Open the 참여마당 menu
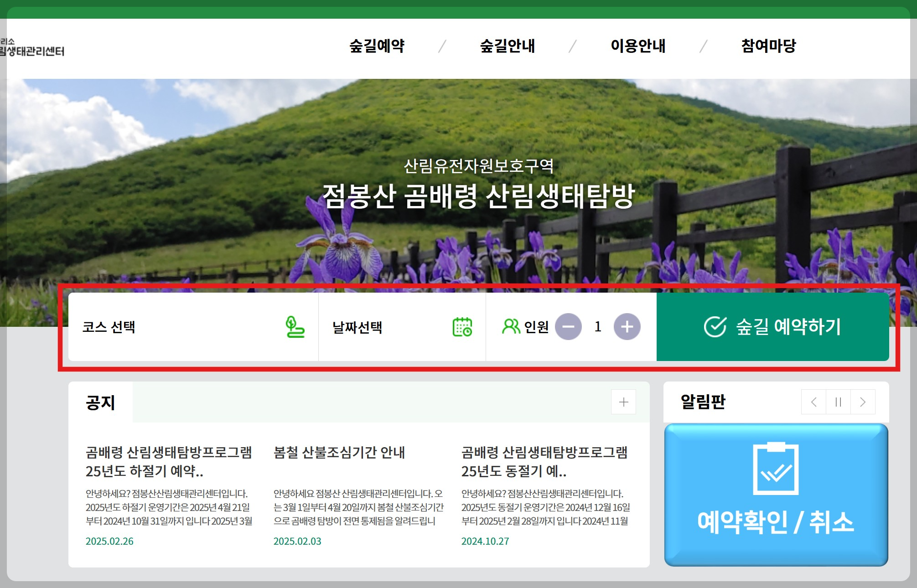The height and width of the screenshot is (588, 917). 768,46
